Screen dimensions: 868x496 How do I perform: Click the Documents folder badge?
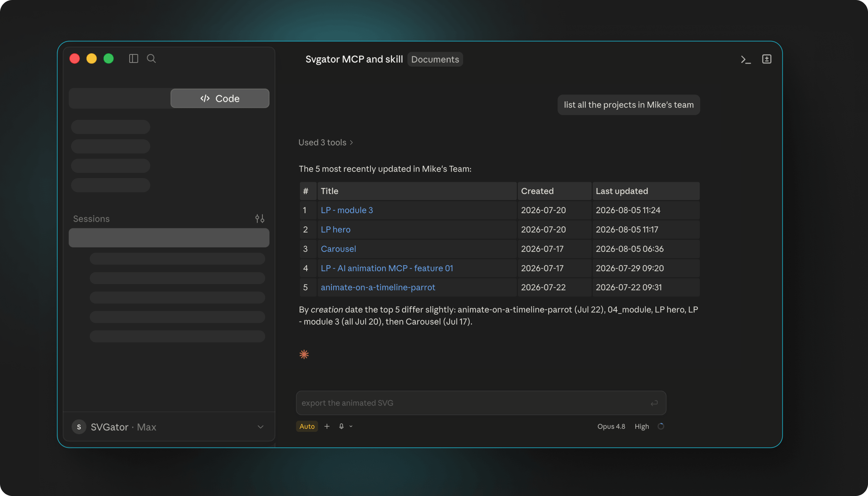click(435, 59)
